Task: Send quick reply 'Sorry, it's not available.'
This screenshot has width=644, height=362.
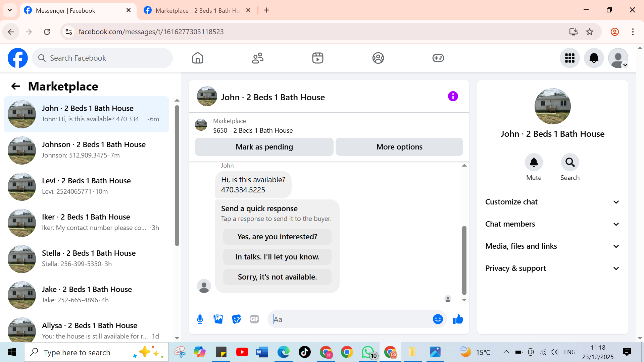Action: (277, 277)
